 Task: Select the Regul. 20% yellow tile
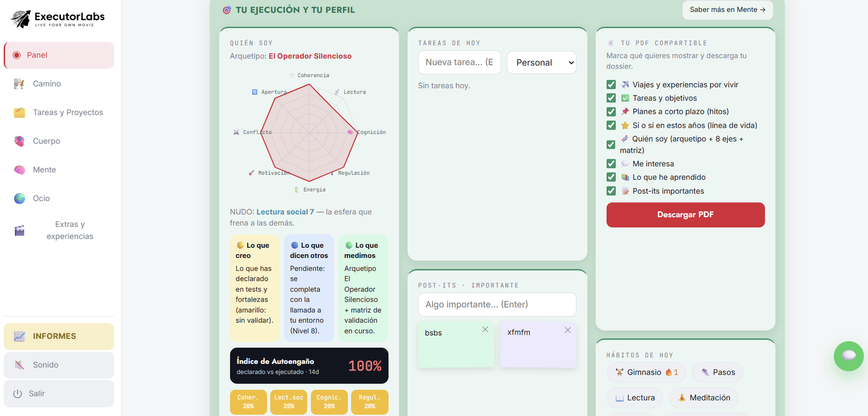pyautogui.click(x=369, y=402)
